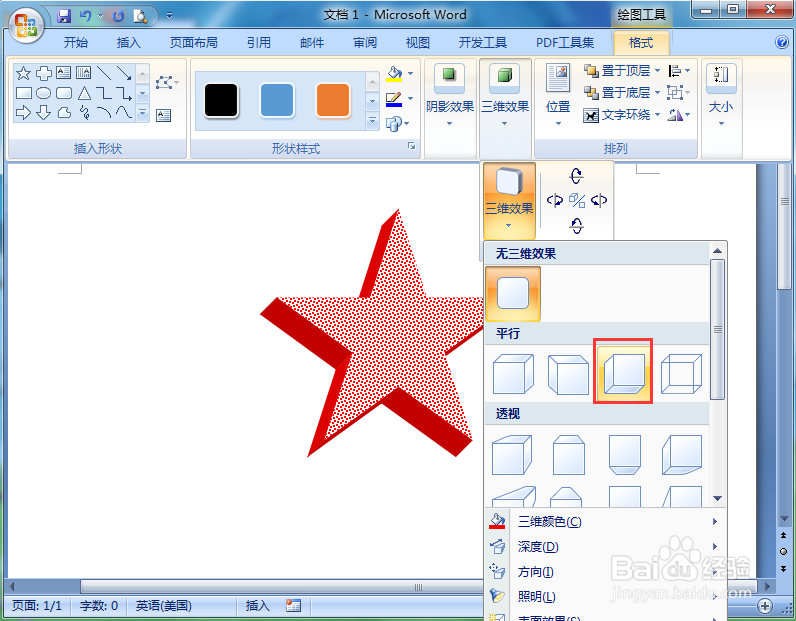Open the Lighting submenu
The width and height of the screenshot is (796, 621).
point(604,597)
